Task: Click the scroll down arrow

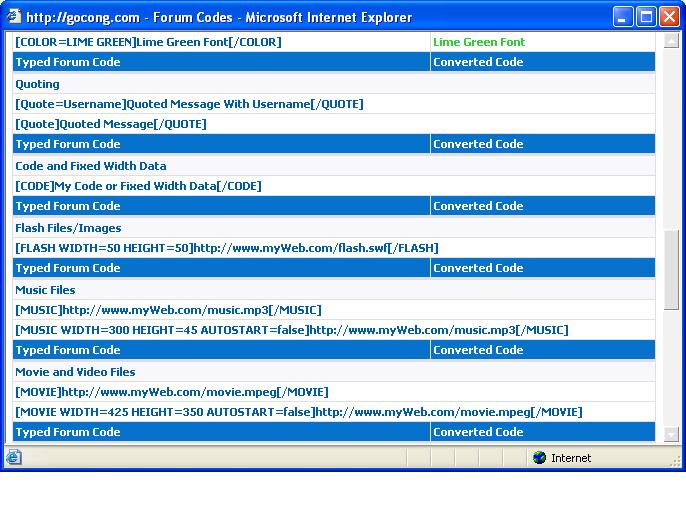Action: pos(671,434)
